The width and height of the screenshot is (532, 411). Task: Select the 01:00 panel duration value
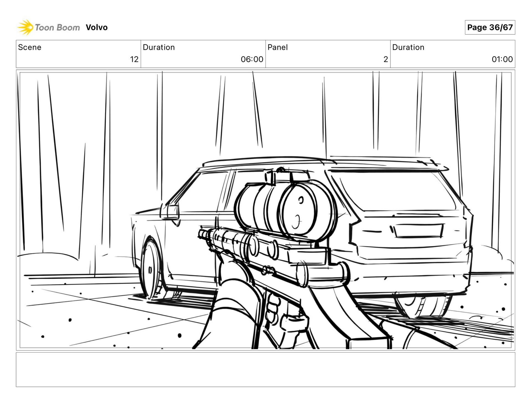tap(502, 59)
